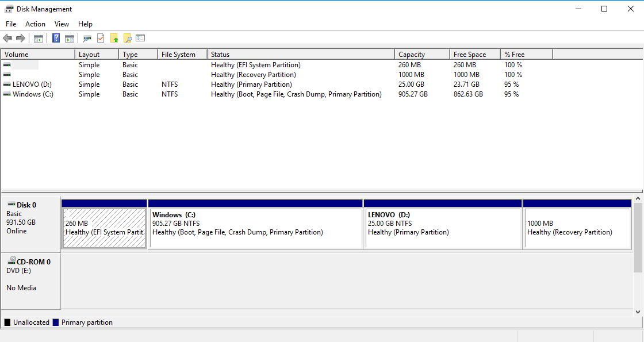Click the Forward arrow in the toolbar
Image resolution: width=644 pixels, height=342 pixels.
tap(21, 39)
